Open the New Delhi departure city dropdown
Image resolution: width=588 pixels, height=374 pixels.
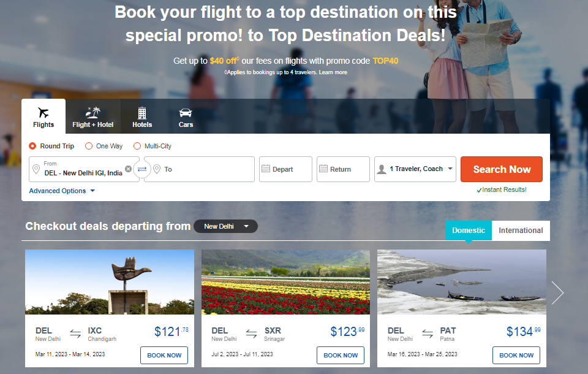click(x=225, y=226)
